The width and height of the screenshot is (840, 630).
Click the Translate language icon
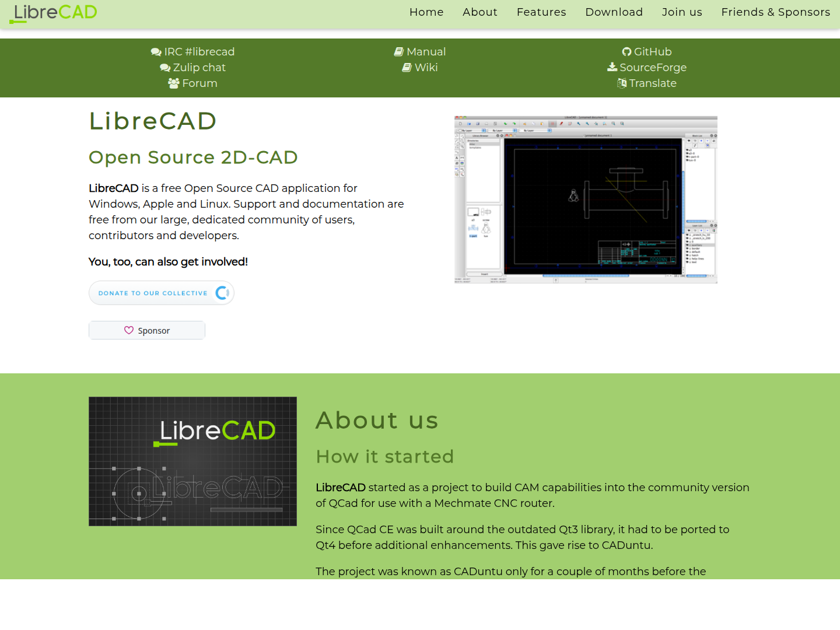tap(622, 83)
